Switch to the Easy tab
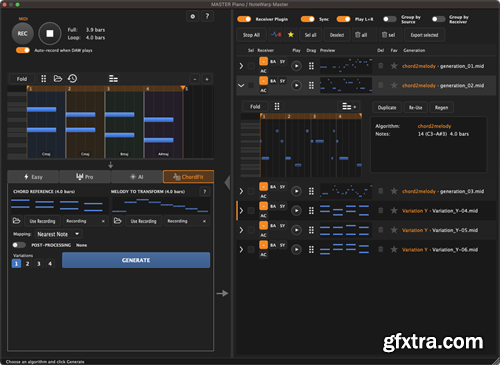Screen dimensions: 500x365 click(33, 177)
